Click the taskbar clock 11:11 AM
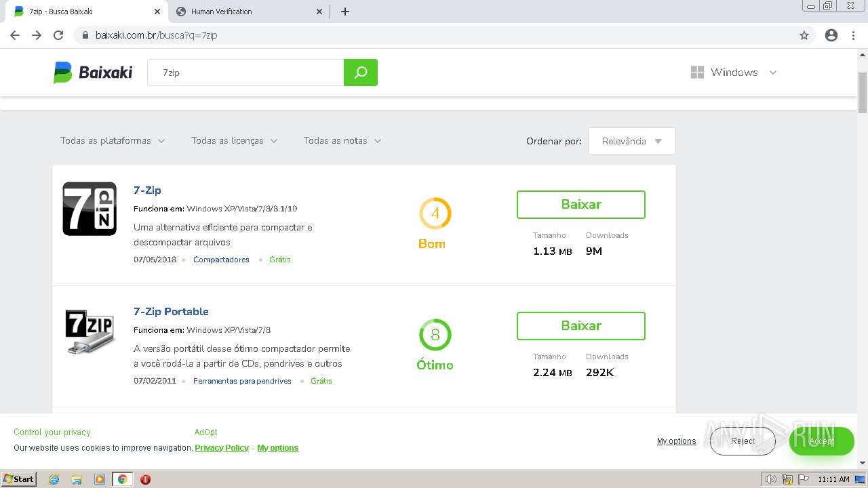Screen dimensions: 868x488 pos(833,479)
